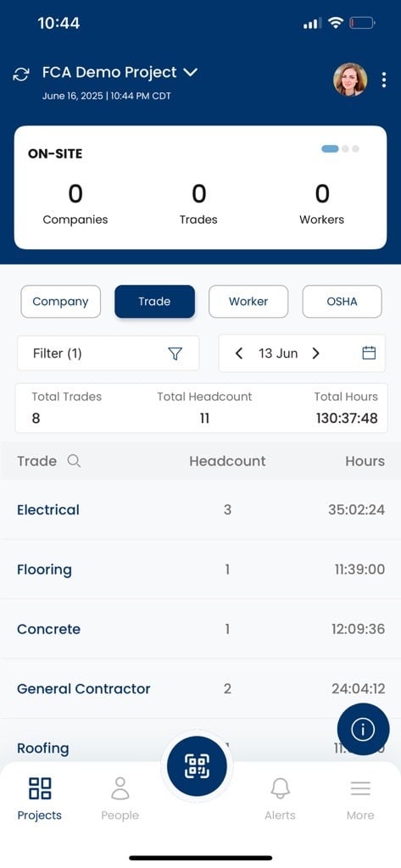Viewport: 401px width, 868px height.
Task: Open the calendar date picker icon
Action: pos(369,353)
